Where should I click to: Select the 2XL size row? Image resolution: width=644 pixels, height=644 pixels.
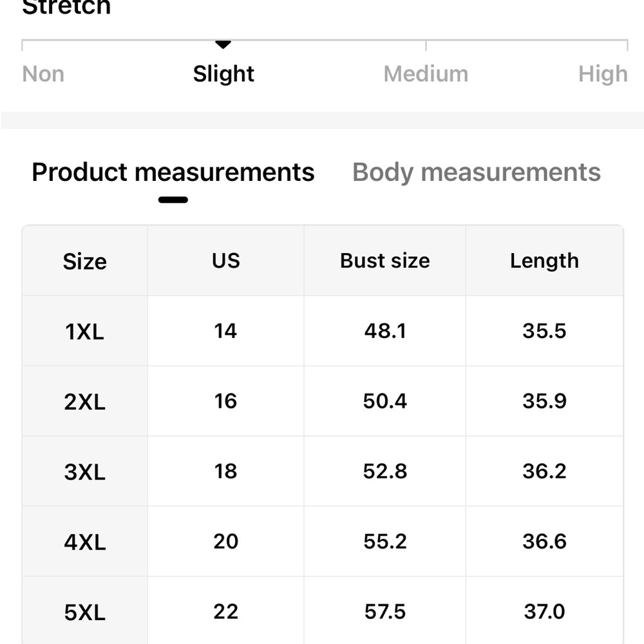(84, 401)
